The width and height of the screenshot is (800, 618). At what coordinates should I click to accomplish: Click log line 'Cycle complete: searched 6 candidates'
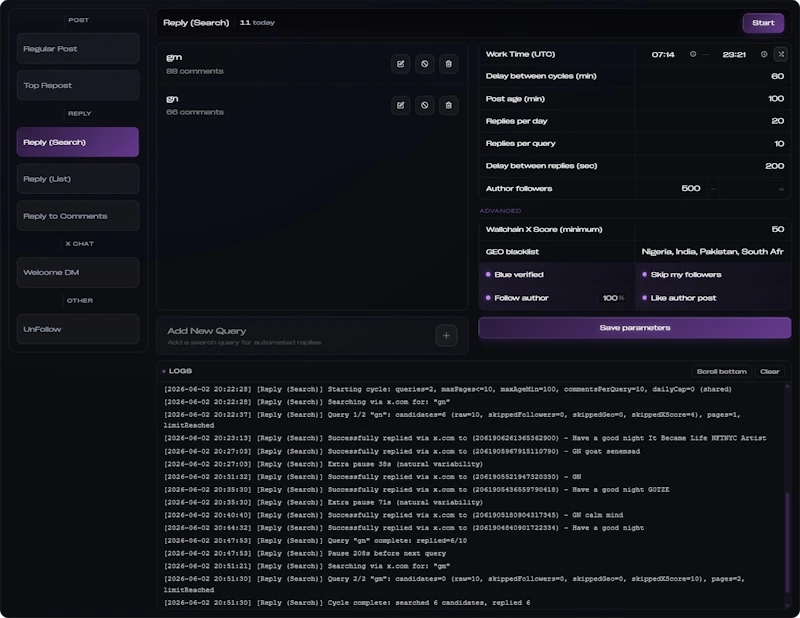pyautogui.click(x=347, y=603)
